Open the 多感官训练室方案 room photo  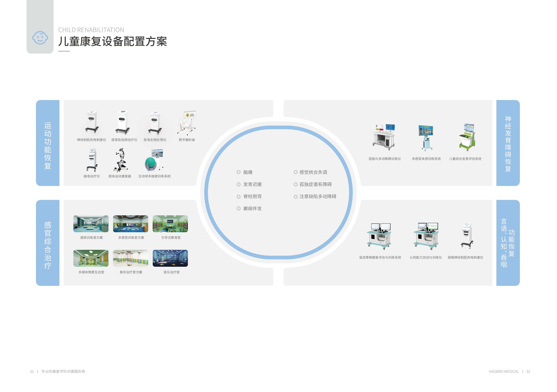click(130, 224)
